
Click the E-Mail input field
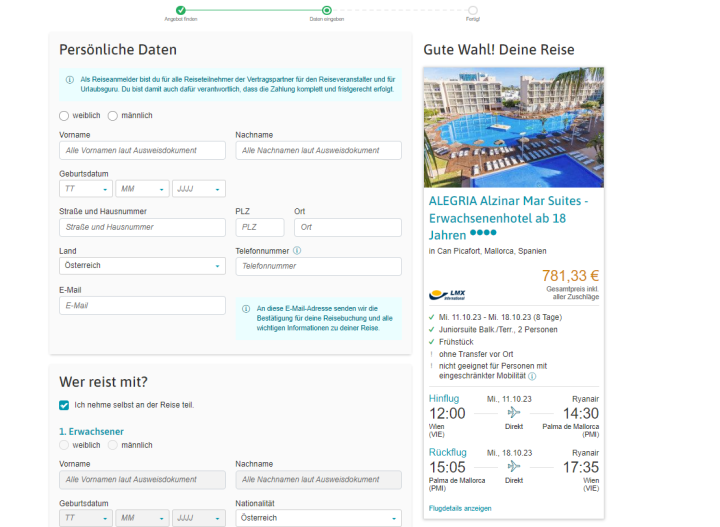[142, 305]
